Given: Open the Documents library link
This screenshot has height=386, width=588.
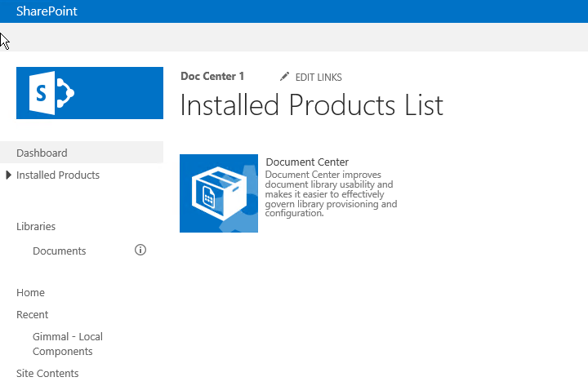Looking at the screenshot, I should 59,251.
